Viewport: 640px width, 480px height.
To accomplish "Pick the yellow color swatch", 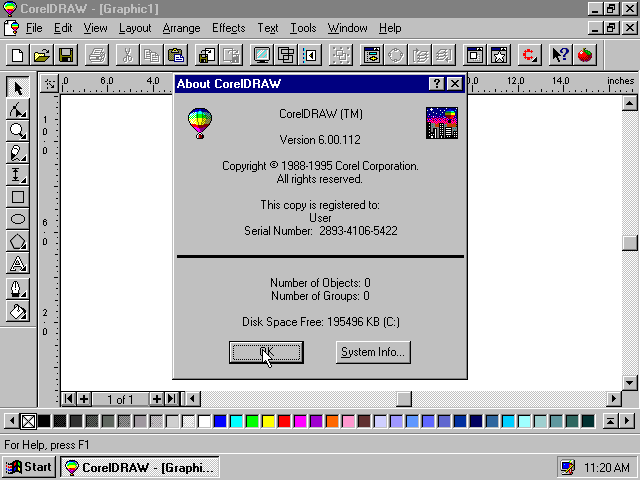I will coord(269,421).
